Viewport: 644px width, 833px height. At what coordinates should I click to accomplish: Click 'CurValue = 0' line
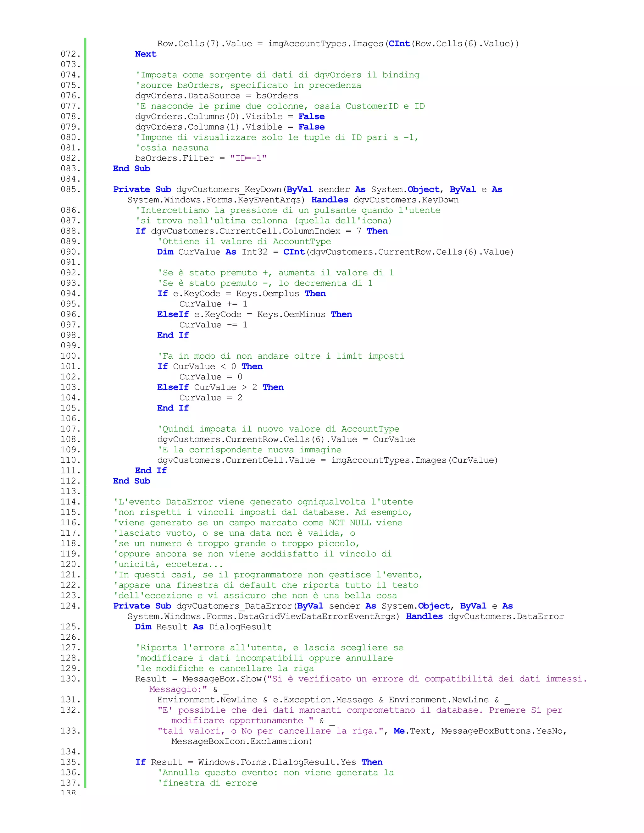pos(211,377)
